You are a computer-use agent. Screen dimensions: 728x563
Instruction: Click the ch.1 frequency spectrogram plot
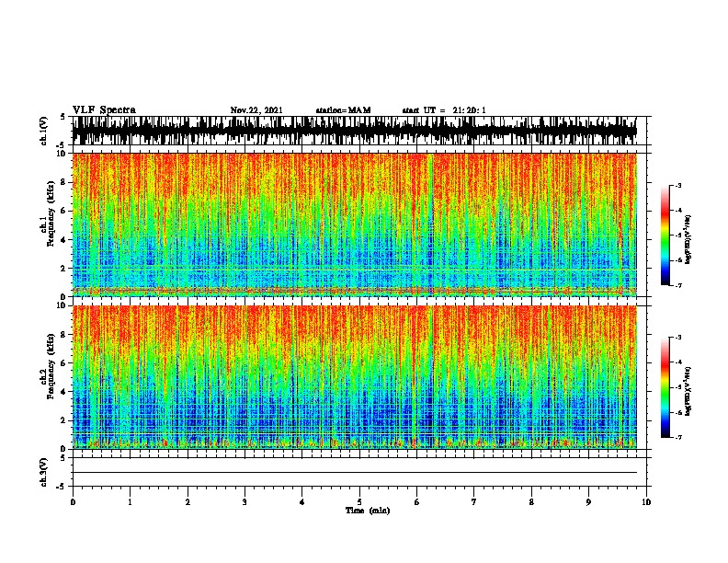354,224
